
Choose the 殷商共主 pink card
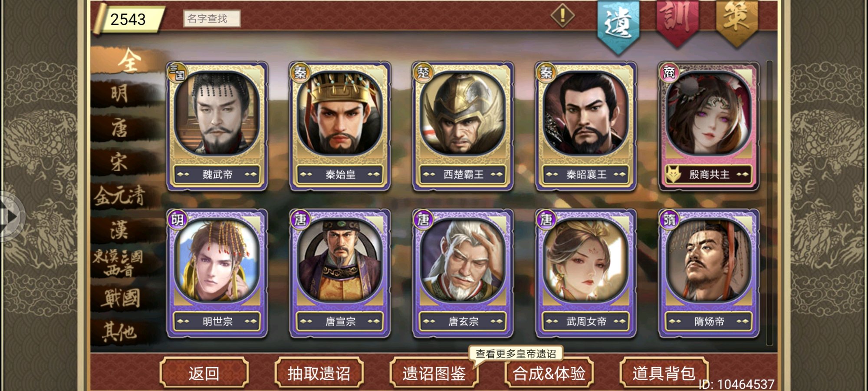pyautogui.click(x=709, y=126)
